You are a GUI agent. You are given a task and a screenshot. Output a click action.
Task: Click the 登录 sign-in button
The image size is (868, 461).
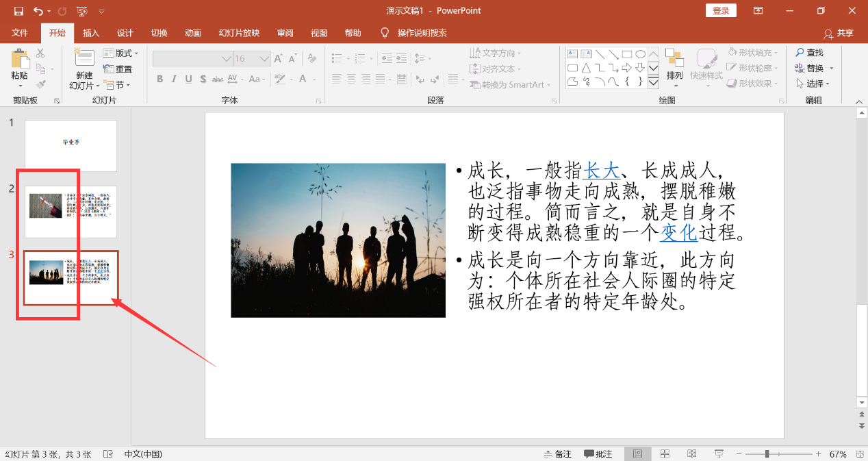click(x=721, y=10)
